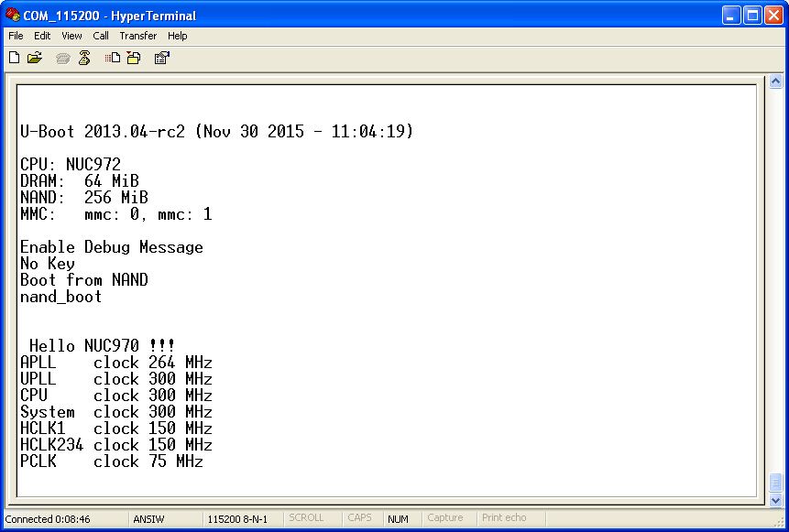Click the scrollbar up arrow
This screenshot has width=789, height=532.
[x=775, y=81]
